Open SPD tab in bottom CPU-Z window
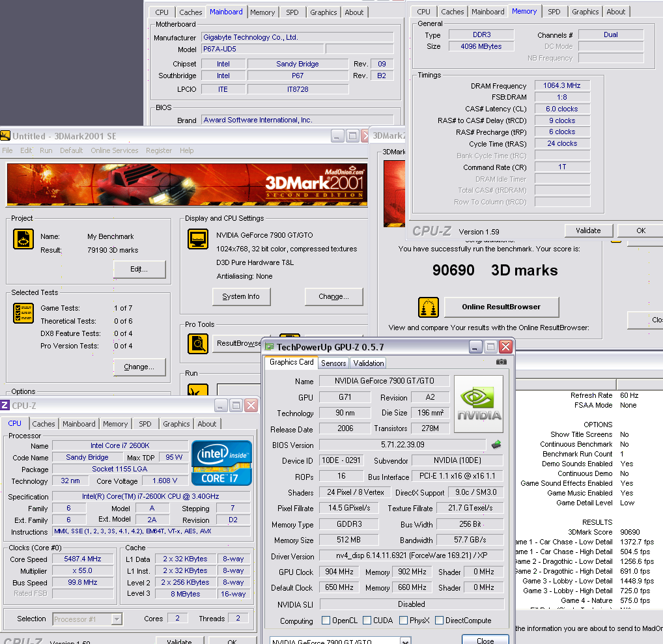This screenshot has height=644, width=663. pyautogui.click(x=145, y=424)
